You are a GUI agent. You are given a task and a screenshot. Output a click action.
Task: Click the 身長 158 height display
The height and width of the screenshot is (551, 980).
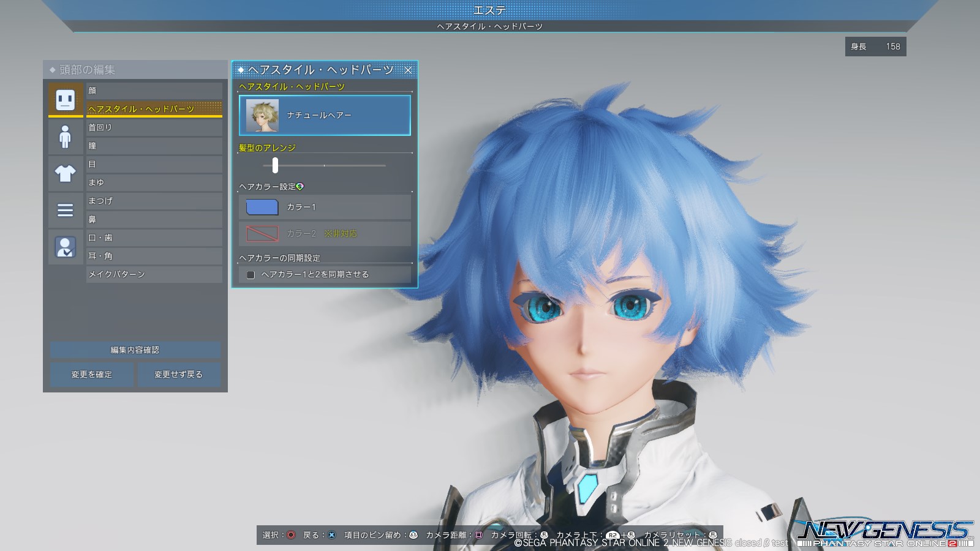[876, 47]
